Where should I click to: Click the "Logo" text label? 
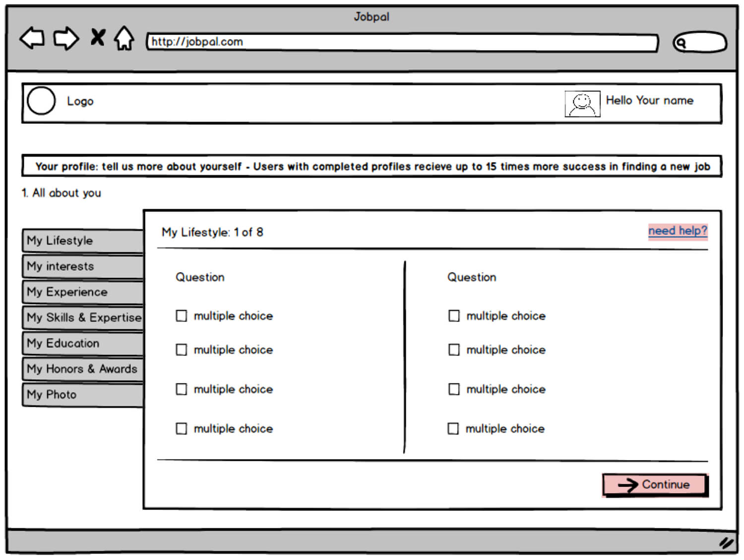[x=80, y=101]
